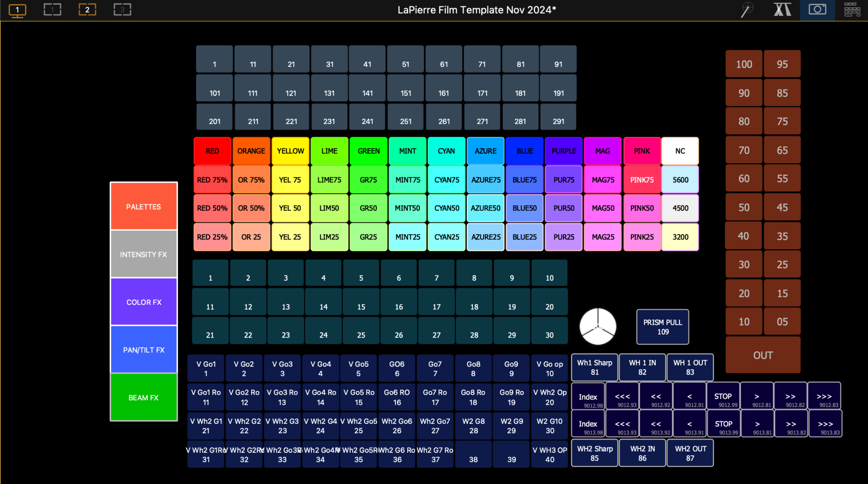Click the magic wand pointer icon
Image resolution: width=868 pixels, height=484 pixels.
pyautogui.click(x=746, y=9)
